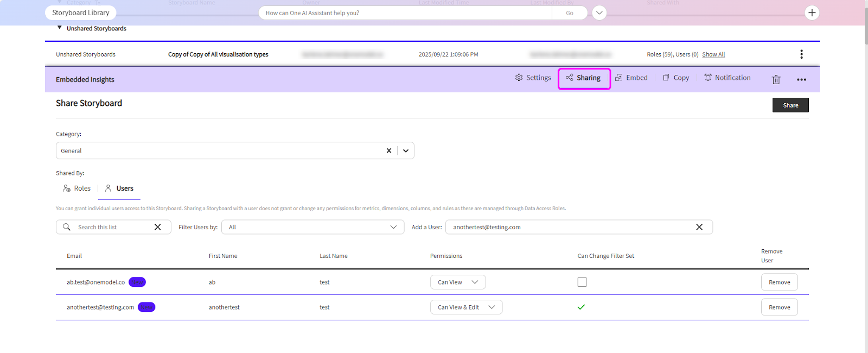Follow the Show All link
This screenshot has width=868, height=353.
(x=713, y=54)
